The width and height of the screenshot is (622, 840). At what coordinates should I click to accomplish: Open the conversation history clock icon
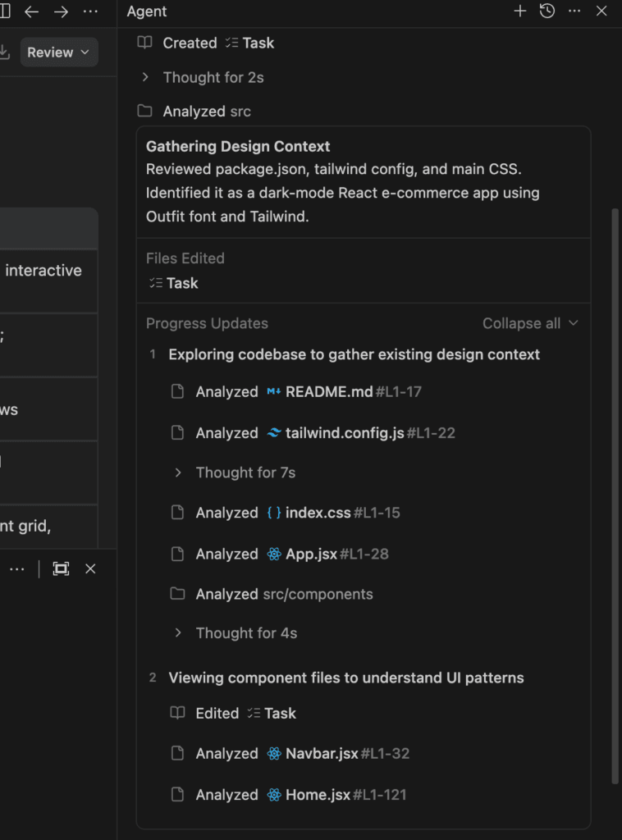click(547, 11)
